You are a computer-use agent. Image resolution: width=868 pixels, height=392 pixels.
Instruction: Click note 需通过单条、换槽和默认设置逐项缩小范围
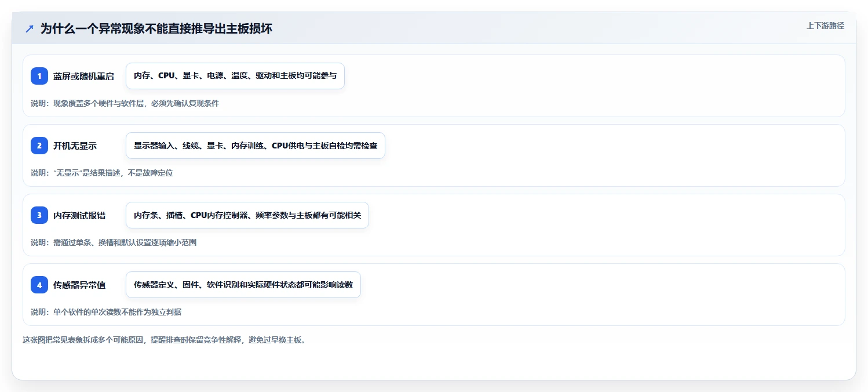(114, 242)
